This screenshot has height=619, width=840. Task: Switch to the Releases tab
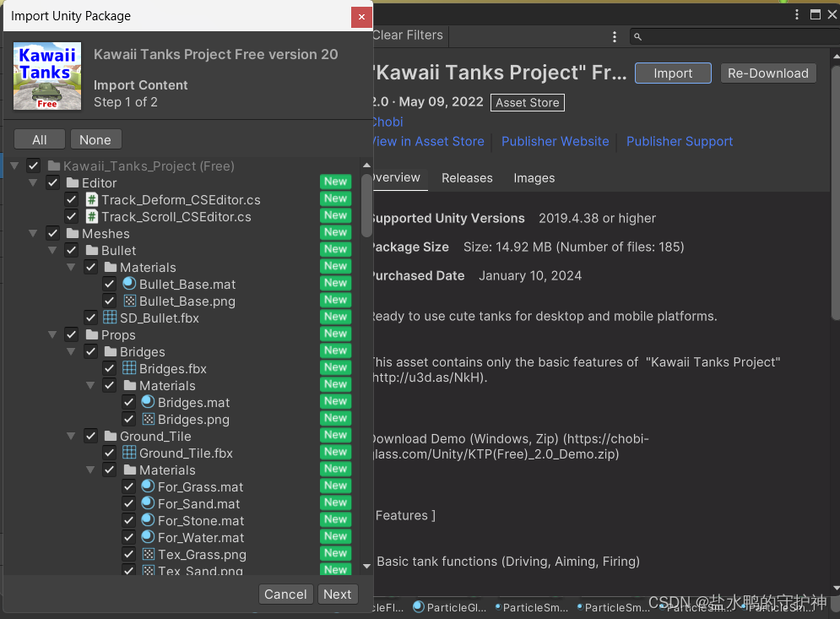click(x=467, y=178)
